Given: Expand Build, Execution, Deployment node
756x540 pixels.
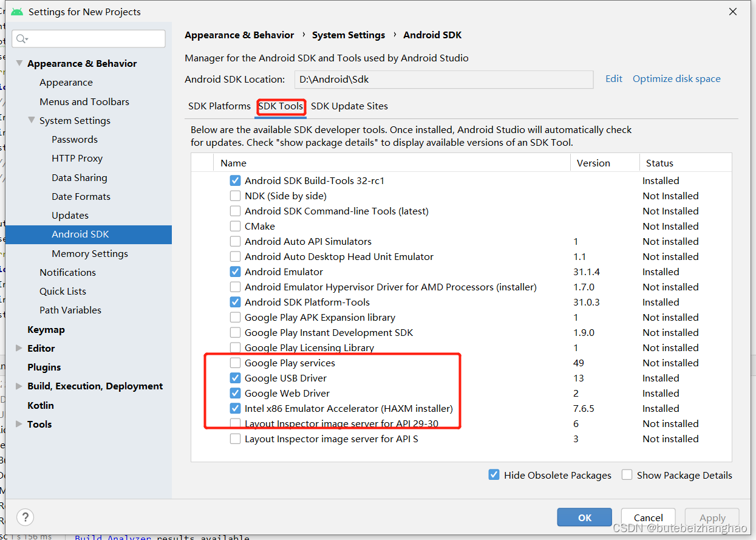Looking at the screenshot, I should point(19,386).
